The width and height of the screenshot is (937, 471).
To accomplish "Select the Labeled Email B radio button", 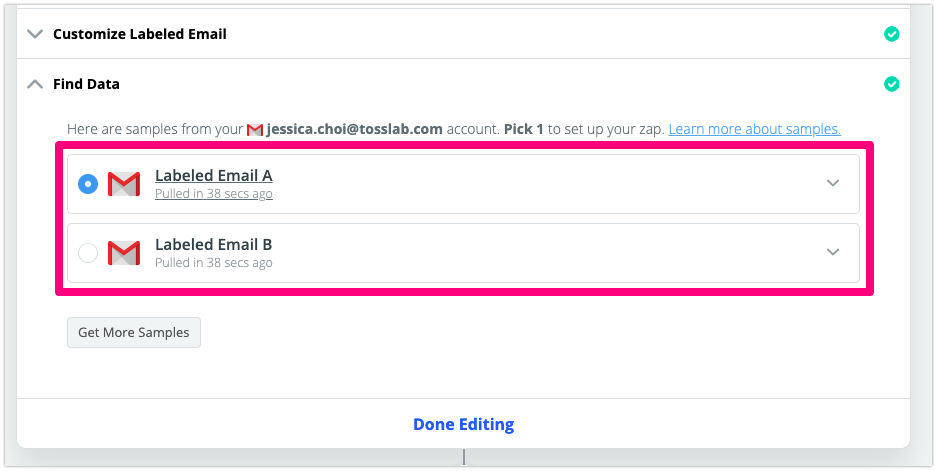I will [88, 253].
